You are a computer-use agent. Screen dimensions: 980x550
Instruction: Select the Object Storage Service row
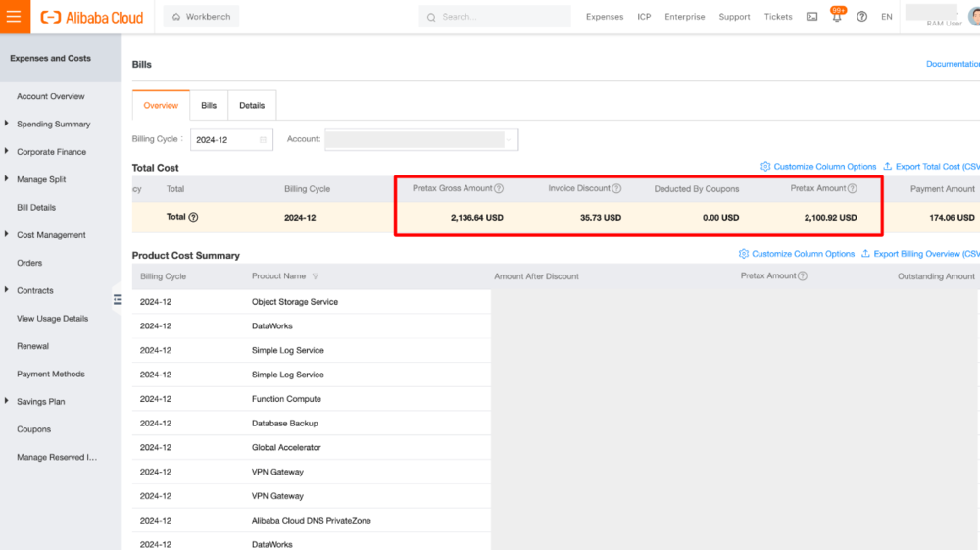[312, 301]
